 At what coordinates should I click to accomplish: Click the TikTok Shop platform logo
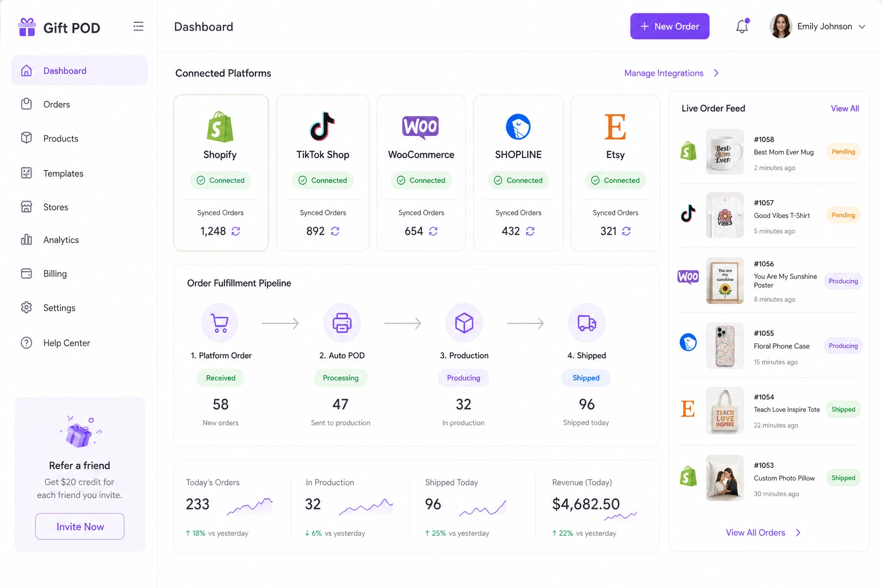pyautogui.click(x=322, y=126)
